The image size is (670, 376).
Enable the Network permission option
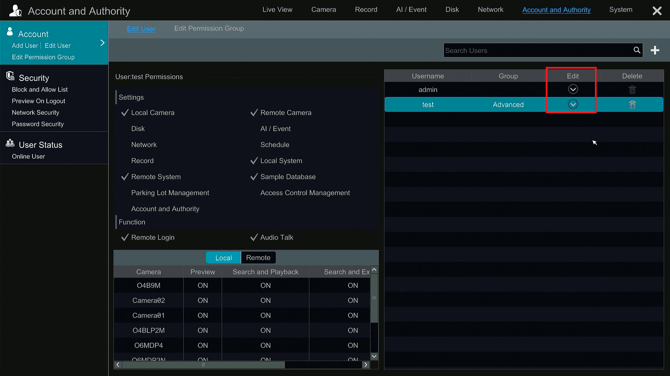144,144
